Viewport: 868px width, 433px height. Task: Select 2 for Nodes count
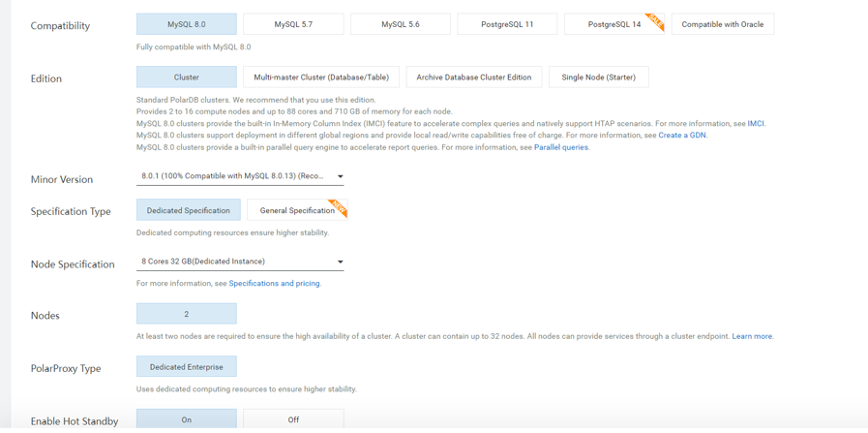point(187,314)
